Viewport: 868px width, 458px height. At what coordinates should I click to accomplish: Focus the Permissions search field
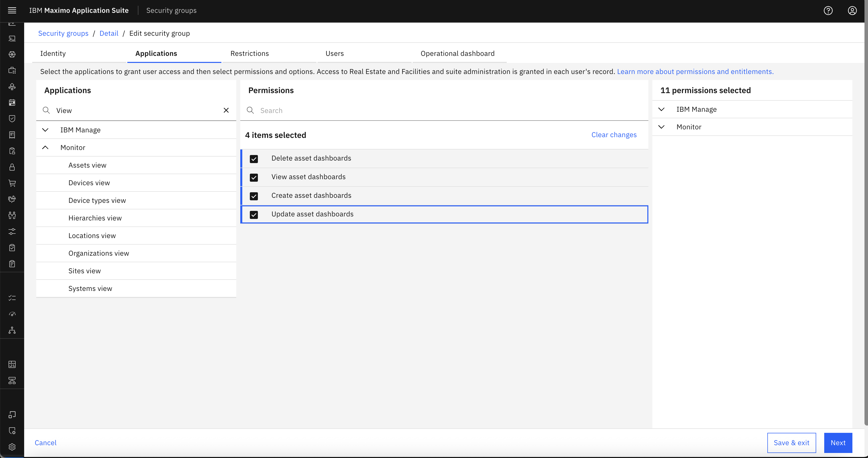444,110
